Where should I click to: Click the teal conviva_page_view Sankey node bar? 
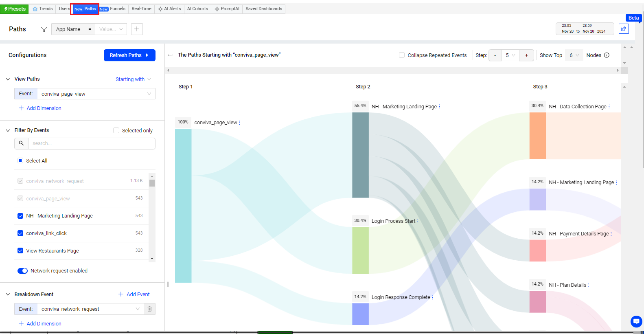[183, 206]
